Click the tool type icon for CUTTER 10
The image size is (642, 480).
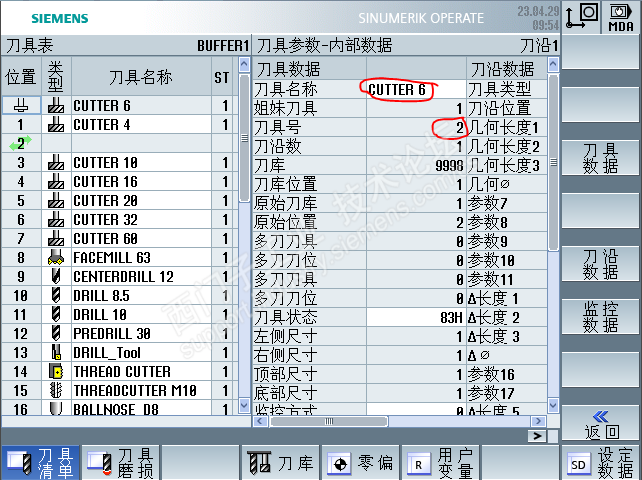(x=56, y=163)
